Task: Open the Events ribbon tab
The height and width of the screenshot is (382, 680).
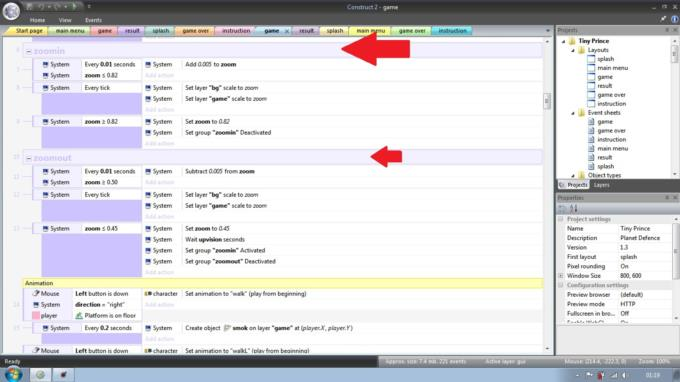Action: tap(93, 20)
